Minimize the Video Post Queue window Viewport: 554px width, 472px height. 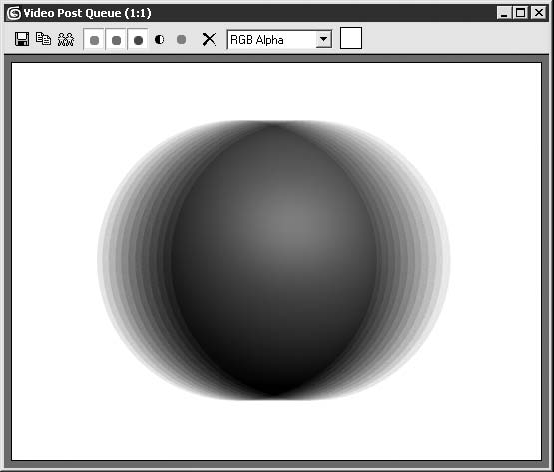504,13
